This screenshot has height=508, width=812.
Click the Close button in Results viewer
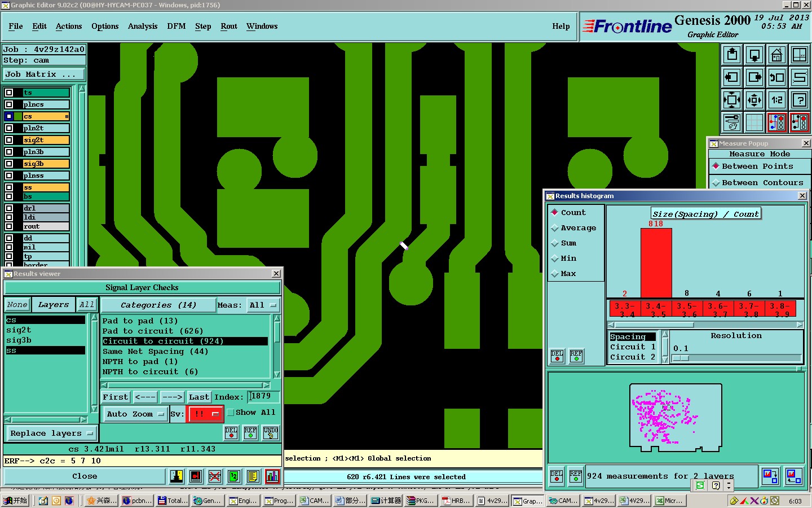85,476
